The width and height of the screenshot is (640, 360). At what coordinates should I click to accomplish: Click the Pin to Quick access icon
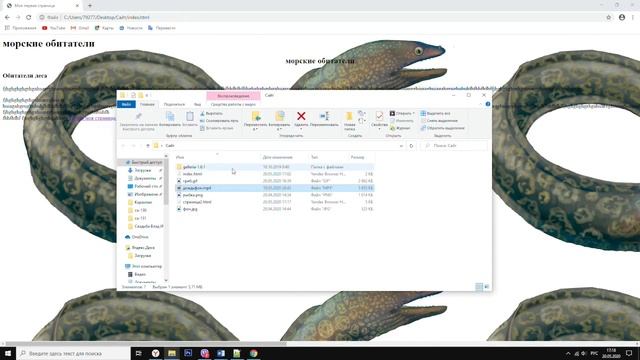(x=139, y=116)
